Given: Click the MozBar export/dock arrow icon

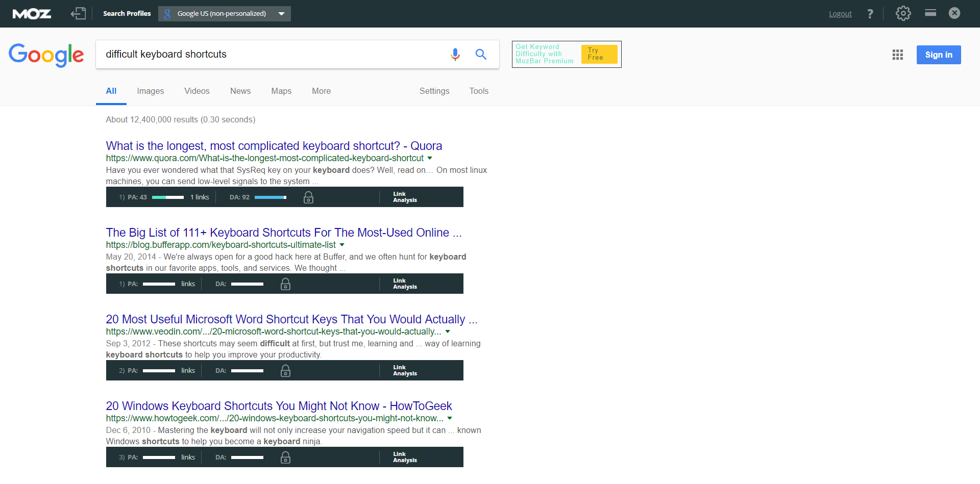Looking at the screenshot, I should tap(78, 13).
